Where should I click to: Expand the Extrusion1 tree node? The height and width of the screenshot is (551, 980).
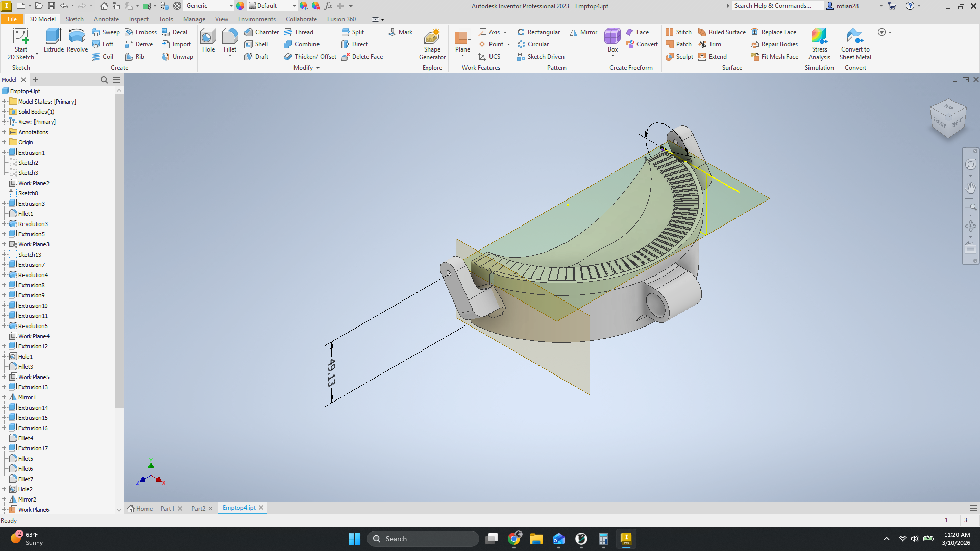pos(4,153)
